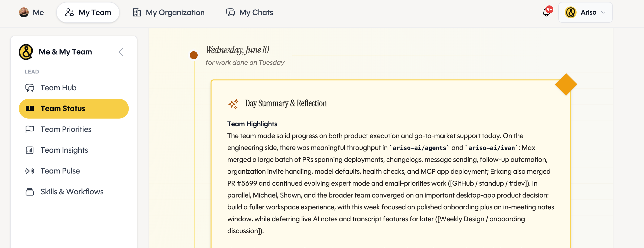644x248 pixels.
Task: Switch to the My Organization tab
Action: (169, 12)
